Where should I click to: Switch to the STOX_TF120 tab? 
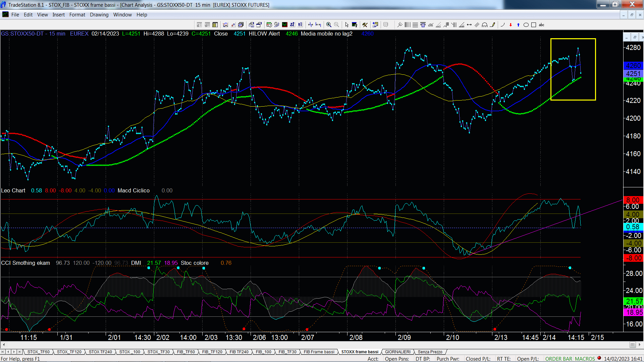pyautogui.click(x=69, y=352)
